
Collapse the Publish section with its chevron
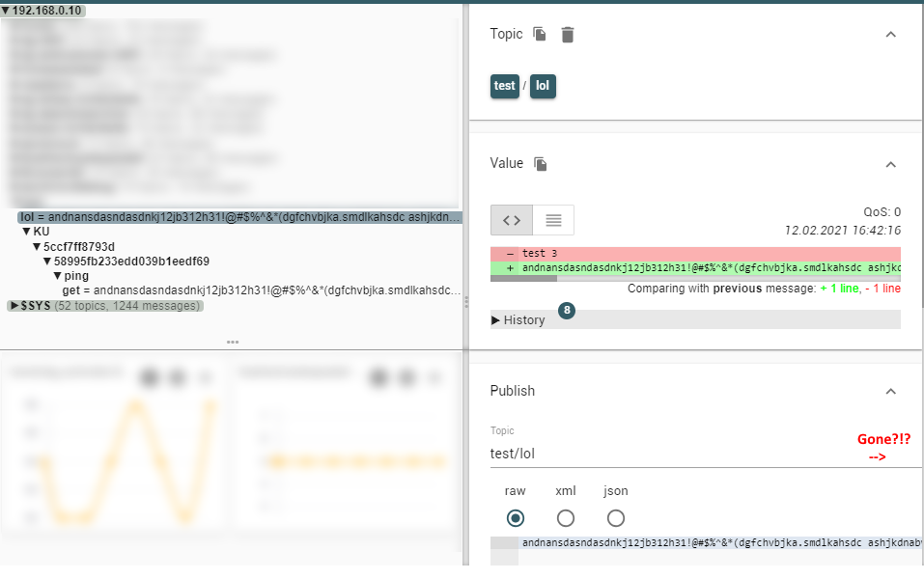(890, 391)
